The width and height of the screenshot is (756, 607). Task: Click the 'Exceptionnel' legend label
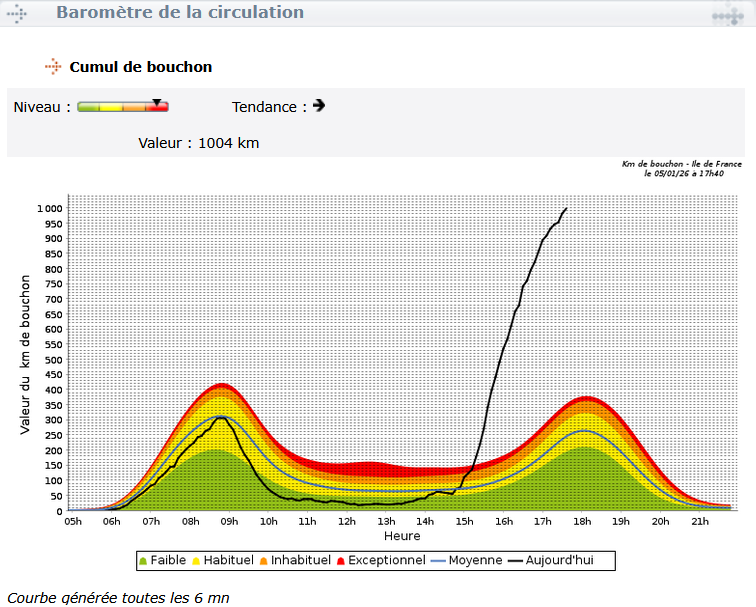click(387, 560)
